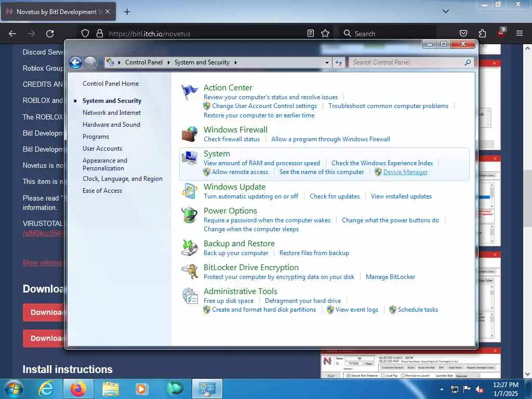Click Defragment your hard drive link
The image size is (532, 399).
(x=303, y=301)
